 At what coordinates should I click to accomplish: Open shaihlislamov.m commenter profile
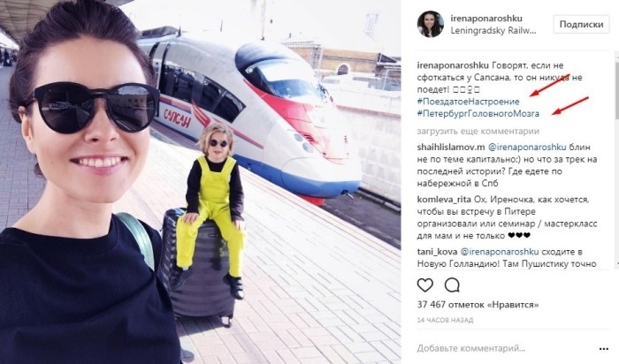pos(451,147)
